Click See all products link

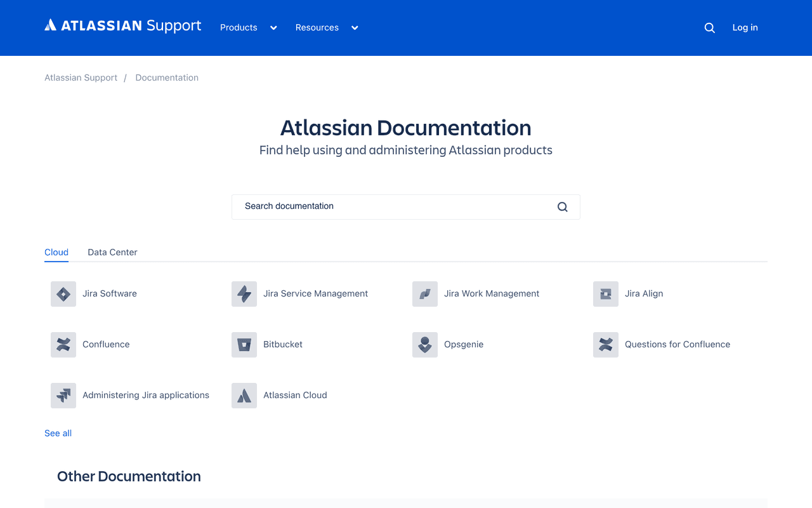click(58, 433)
